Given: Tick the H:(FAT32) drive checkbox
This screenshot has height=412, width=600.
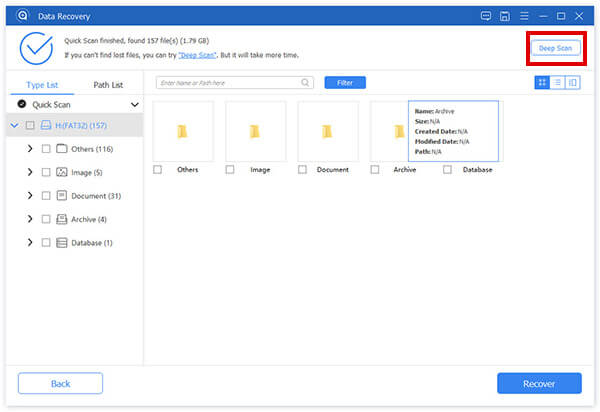Looking at the screenshot, I should [30, 125].
